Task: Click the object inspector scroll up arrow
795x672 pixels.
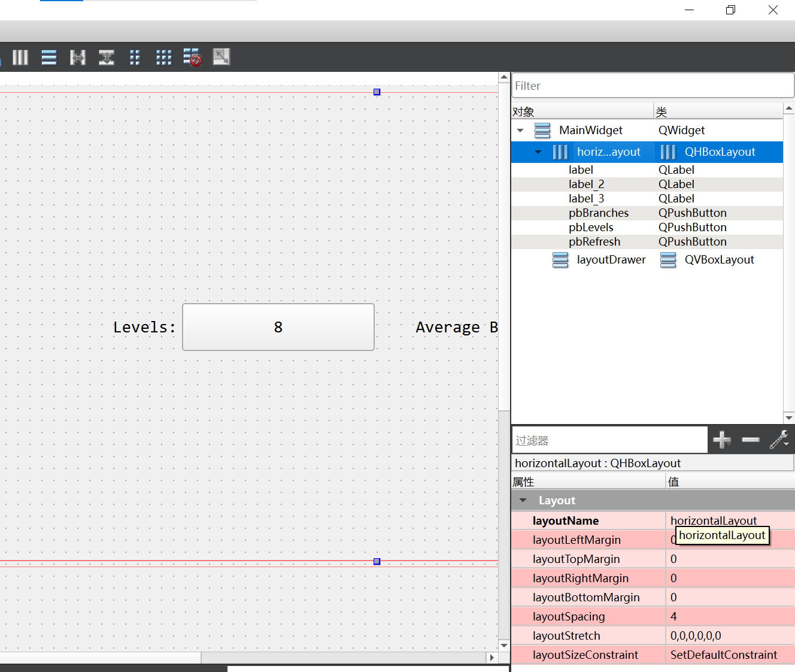Action: 789,109
